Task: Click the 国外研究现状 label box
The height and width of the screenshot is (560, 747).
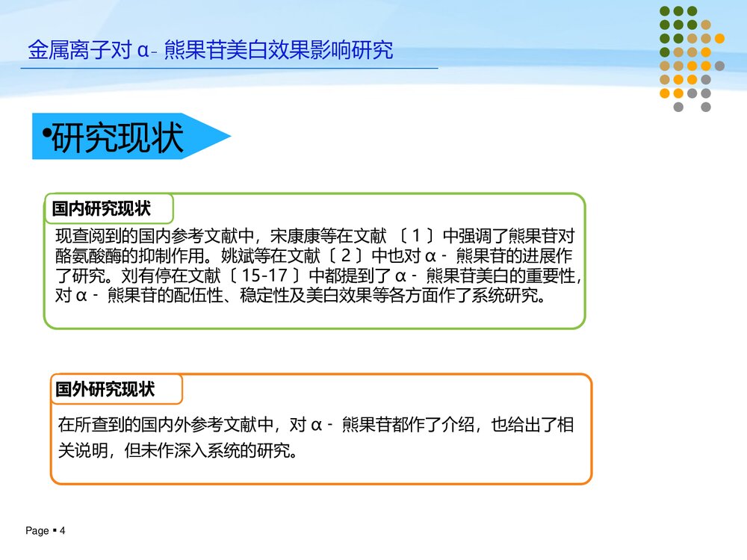Action: coord(117,389)
